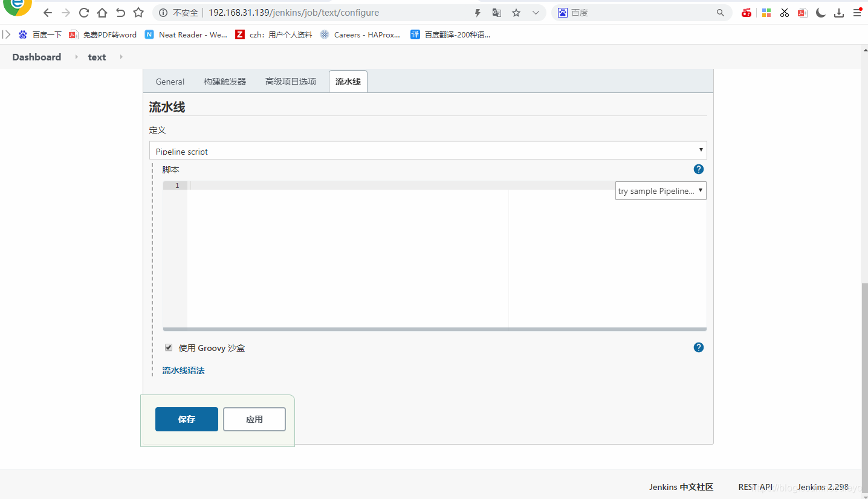
Task: Click the 应用 button
Action: [x=254, y=419]
